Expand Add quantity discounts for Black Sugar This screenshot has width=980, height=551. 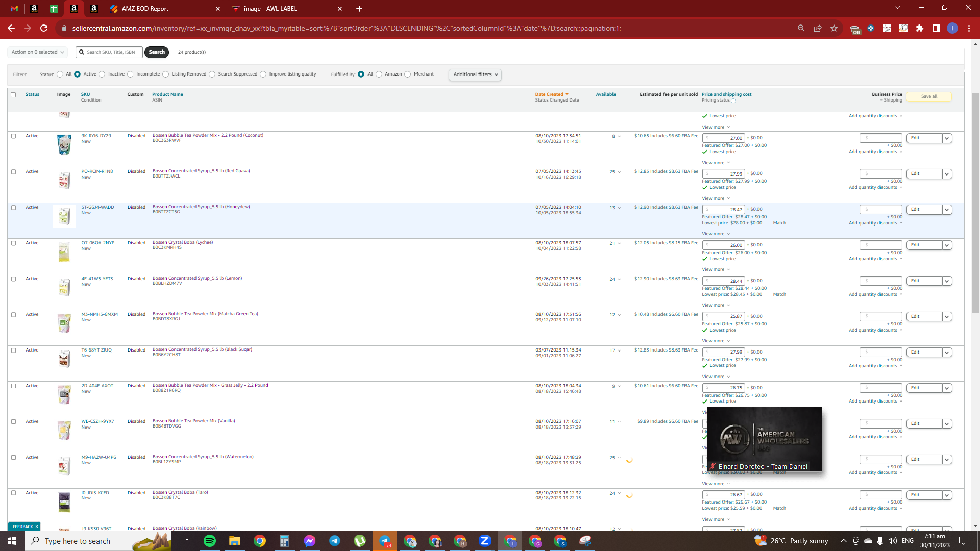pos(875,366)
